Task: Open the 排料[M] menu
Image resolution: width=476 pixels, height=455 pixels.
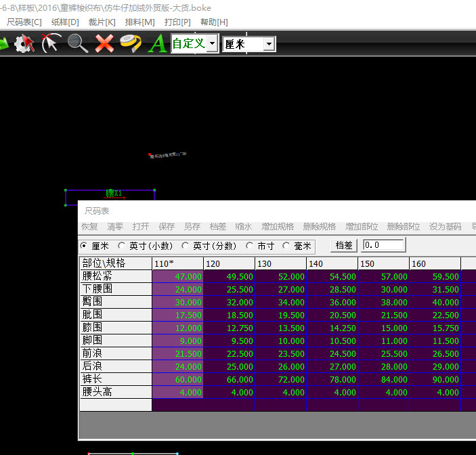Action: click(139, 22)
